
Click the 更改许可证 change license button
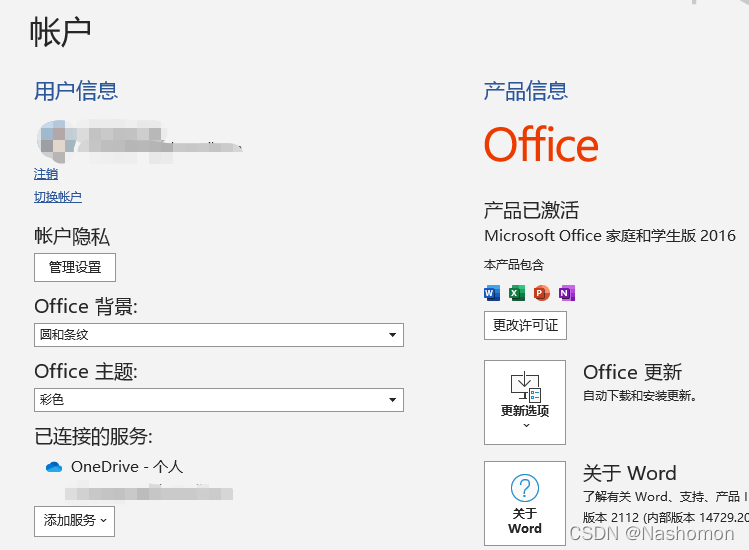click(x=525, y=325)
